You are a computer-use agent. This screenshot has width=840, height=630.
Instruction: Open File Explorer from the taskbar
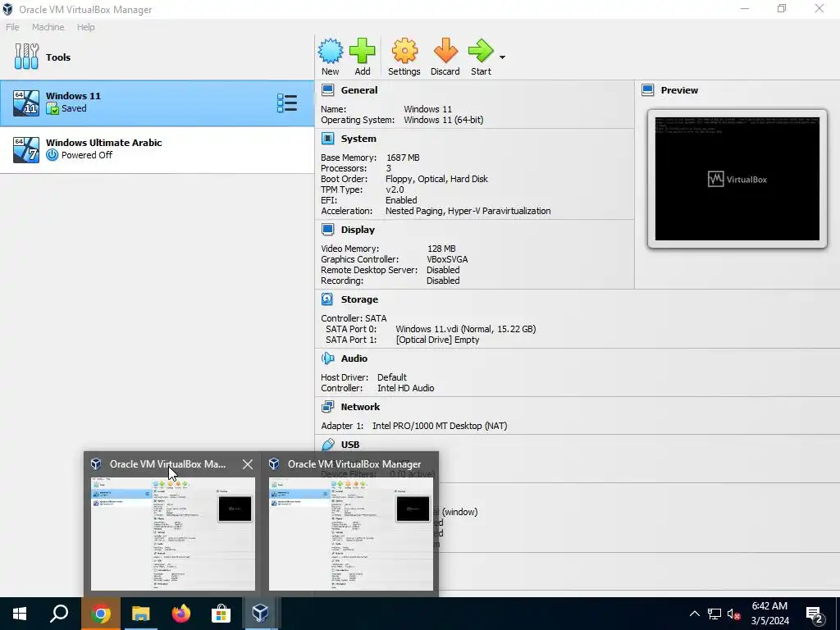pos(141,614)
